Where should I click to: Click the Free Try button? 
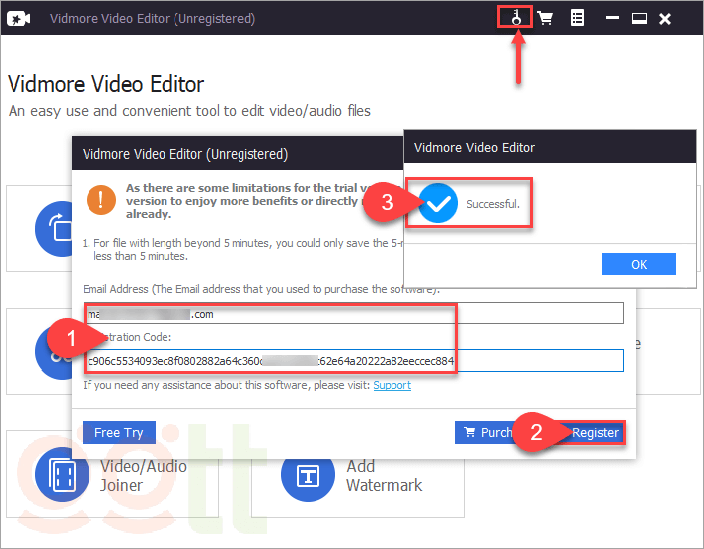point(119,432)
